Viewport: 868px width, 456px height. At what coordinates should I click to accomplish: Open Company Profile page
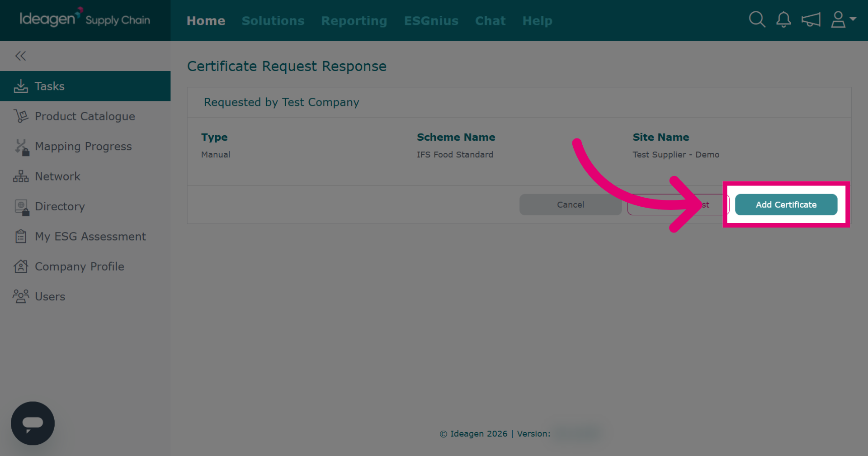pyautogui.click(x=80, y=266)
